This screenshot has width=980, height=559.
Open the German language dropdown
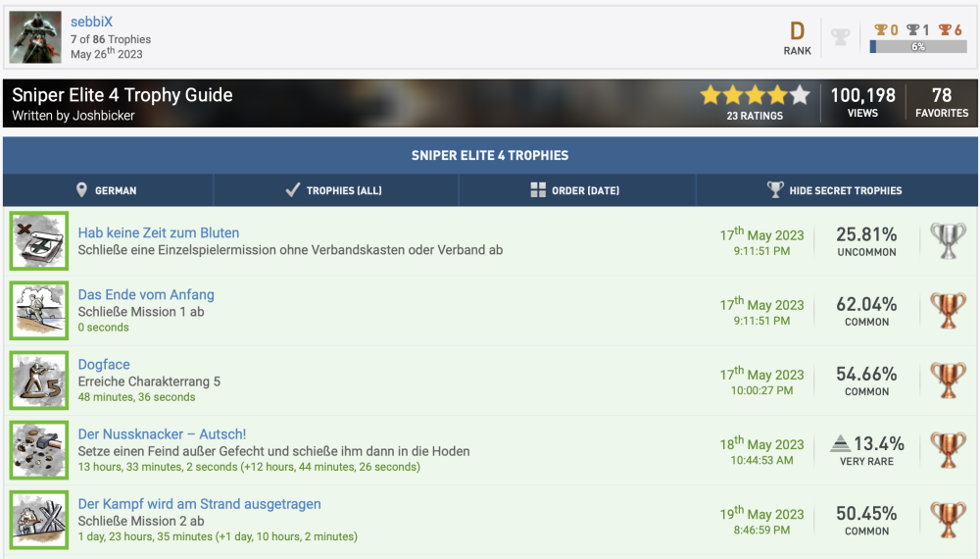(x=108, y=190)
